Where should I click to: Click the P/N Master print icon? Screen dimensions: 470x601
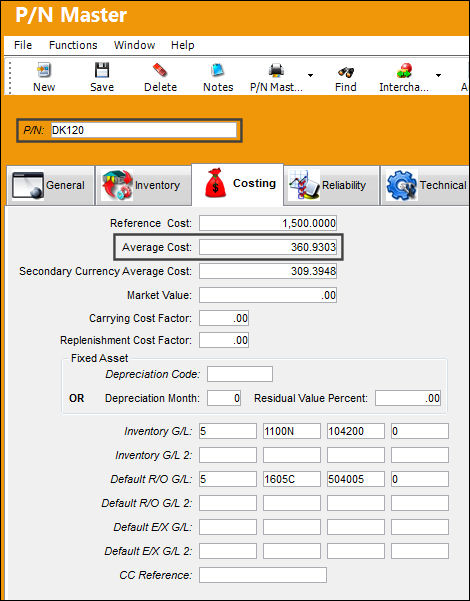276,71
